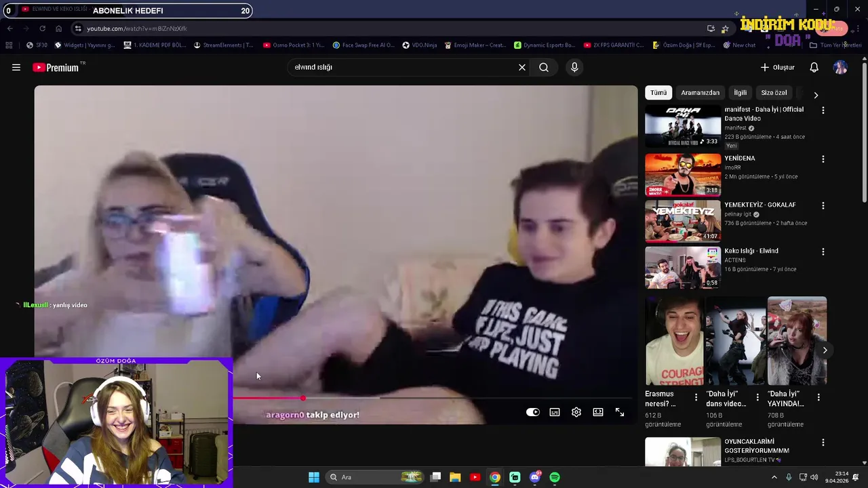Click the magnifier search button
Screen dimensions: 868x488
pos(544,67)
